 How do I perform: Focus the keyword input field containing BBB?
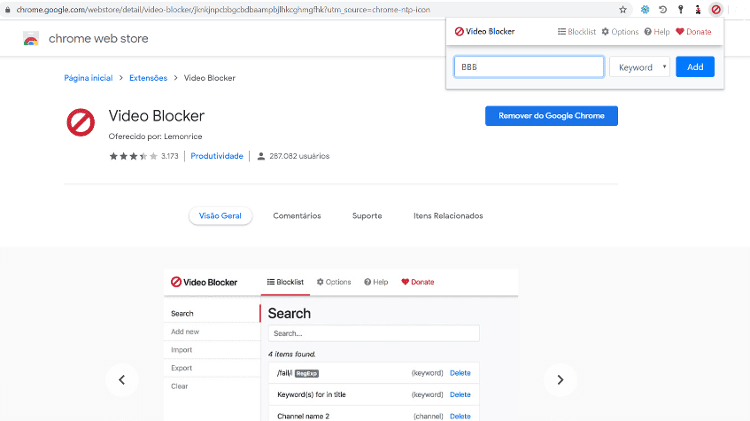tap(529, 67)
